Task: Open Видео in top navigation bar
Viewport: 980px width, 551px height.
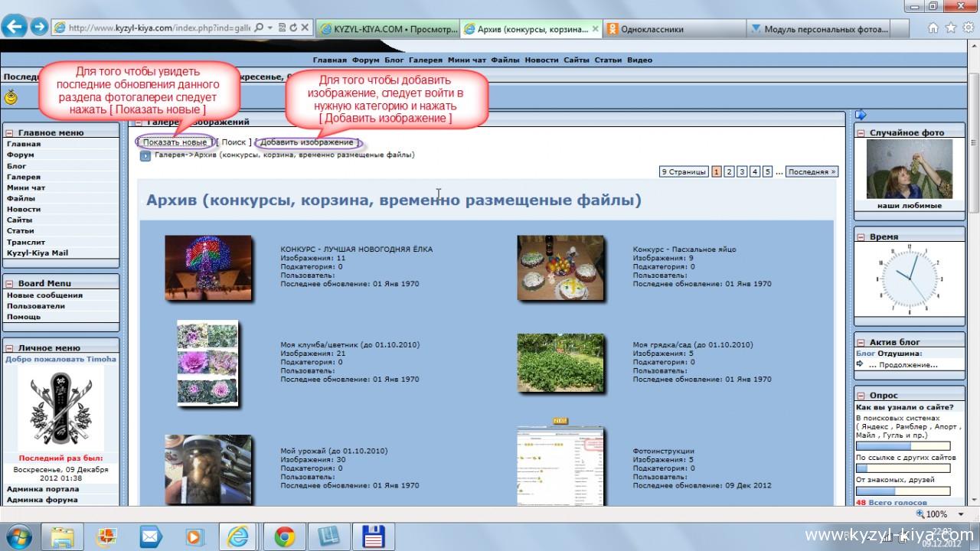Action: click(639, 60)
